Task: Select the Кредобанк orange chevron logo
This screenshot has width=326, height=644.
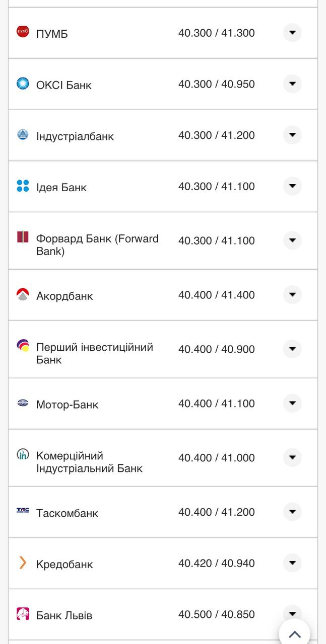Action: coord(22,561)
